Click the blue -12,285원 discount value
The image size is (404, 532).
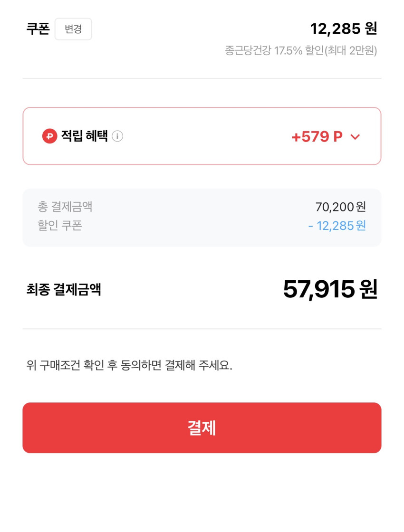(x=337, y=226)
